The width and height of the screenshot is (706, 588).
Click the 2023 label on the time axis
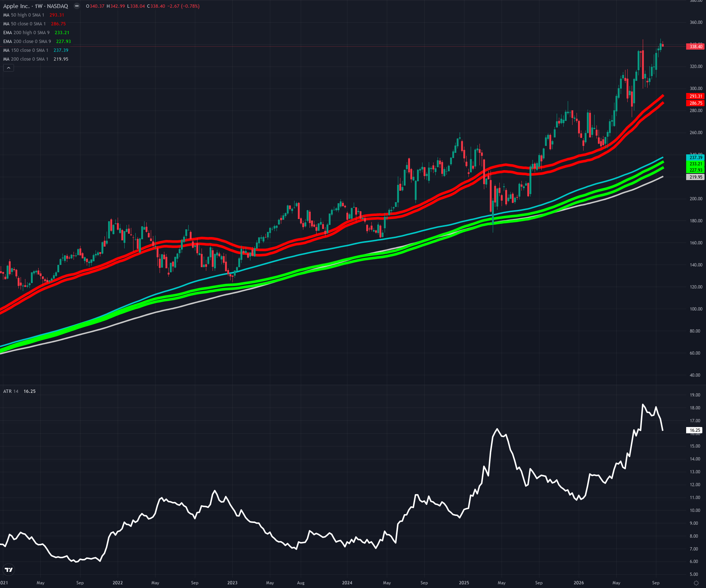(x=232, y=583)
